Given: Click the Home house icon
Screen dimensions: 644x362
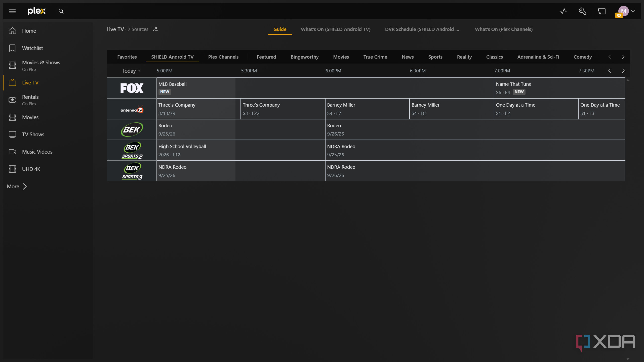Looking at the screenshot, I should coord(12,31).
